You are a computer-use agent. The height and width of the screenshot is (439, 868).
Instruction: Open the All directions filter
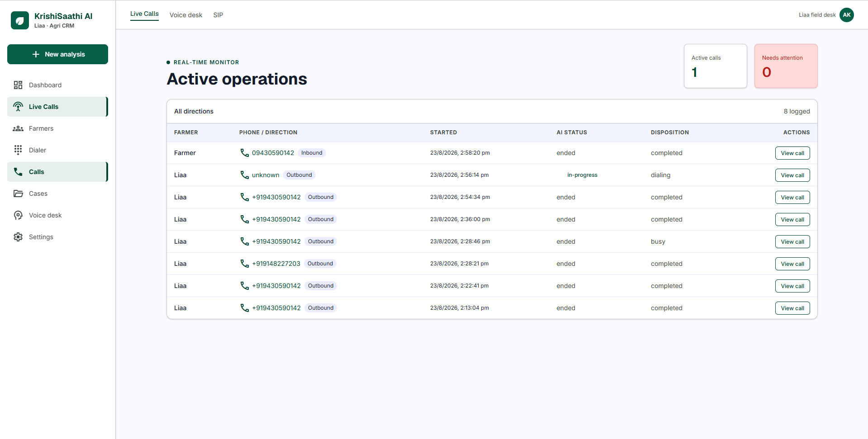click(x=194, y=111)
